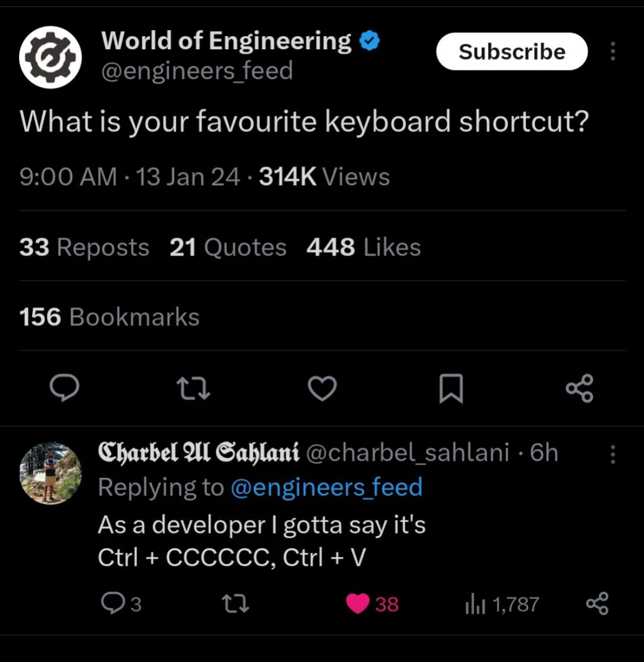The image size is (644, 662).
Task: Share the main post
Action: click(x=580, y=388)
